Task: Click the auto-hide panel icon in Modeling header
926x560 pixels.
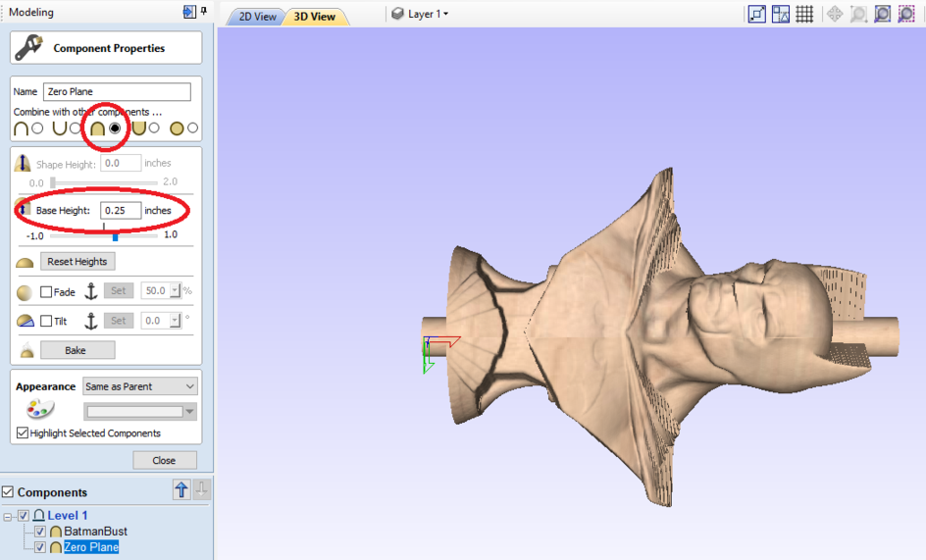Action: coord(189,13)
